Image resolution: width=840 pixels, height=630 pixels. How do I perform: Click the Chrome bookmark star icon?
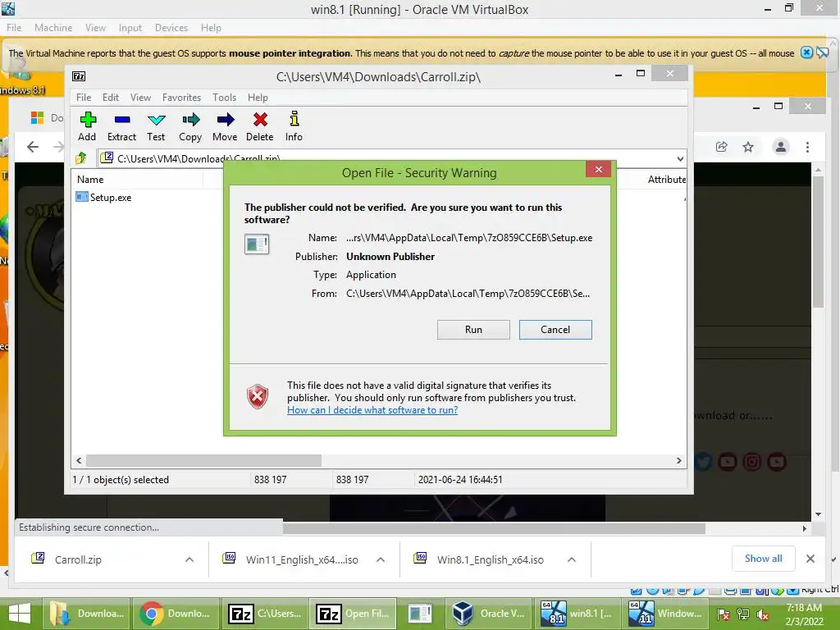pos(748,147)
